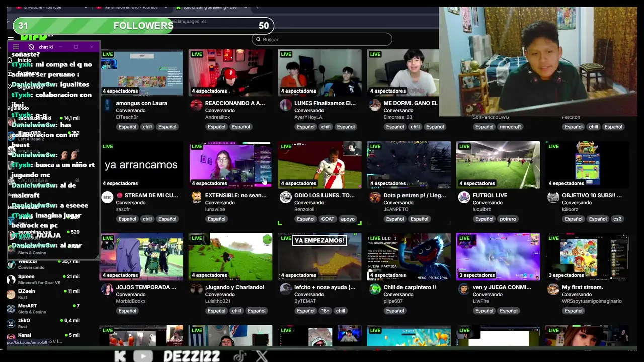Viewport: 644px width, 362px height.
Task: Open a new browser tab
Action: (x=257, y=7)
